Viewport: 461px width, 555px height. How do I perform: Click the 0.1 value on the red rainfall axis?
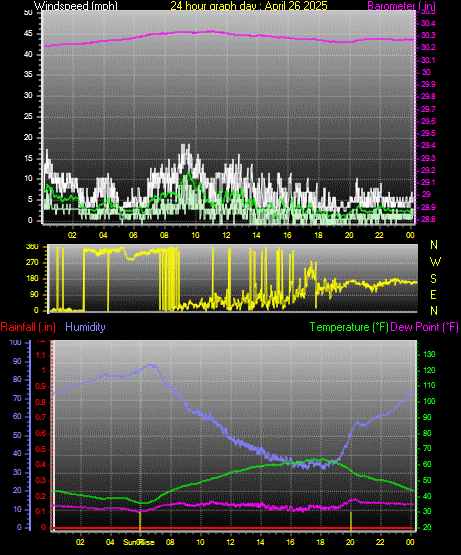(x=41, y=511)
